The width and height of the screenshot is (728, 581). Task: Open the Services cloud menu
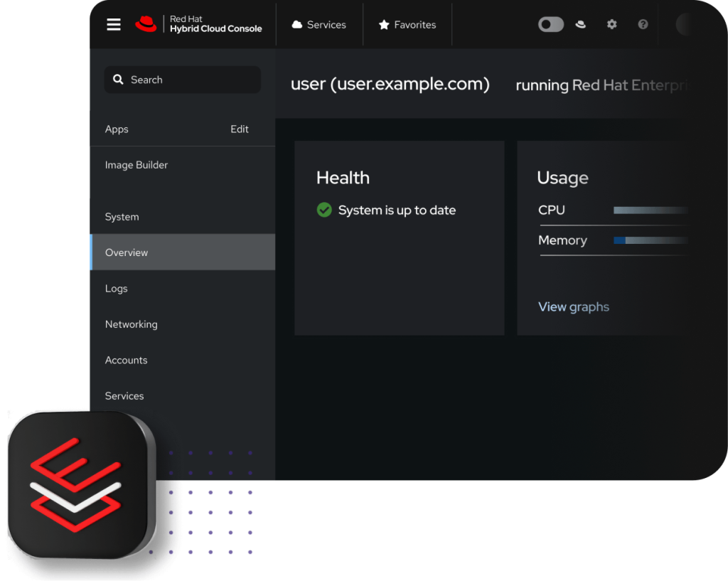coord(319,25)
